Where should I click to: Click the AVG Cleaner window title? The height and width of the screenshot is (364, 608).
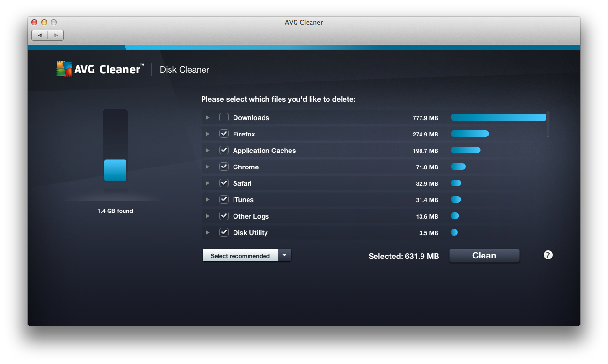(x=304, y=22)
